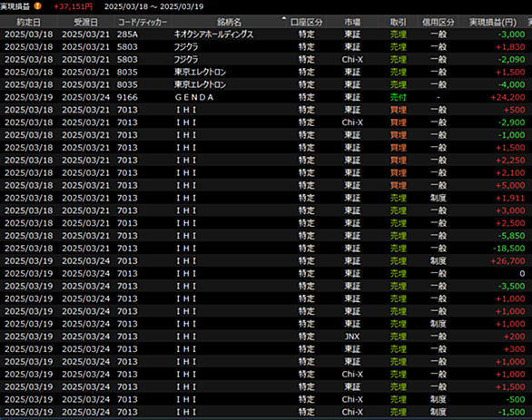Click the 信用区分 column header
532x420 pixels.
[438, 23]
